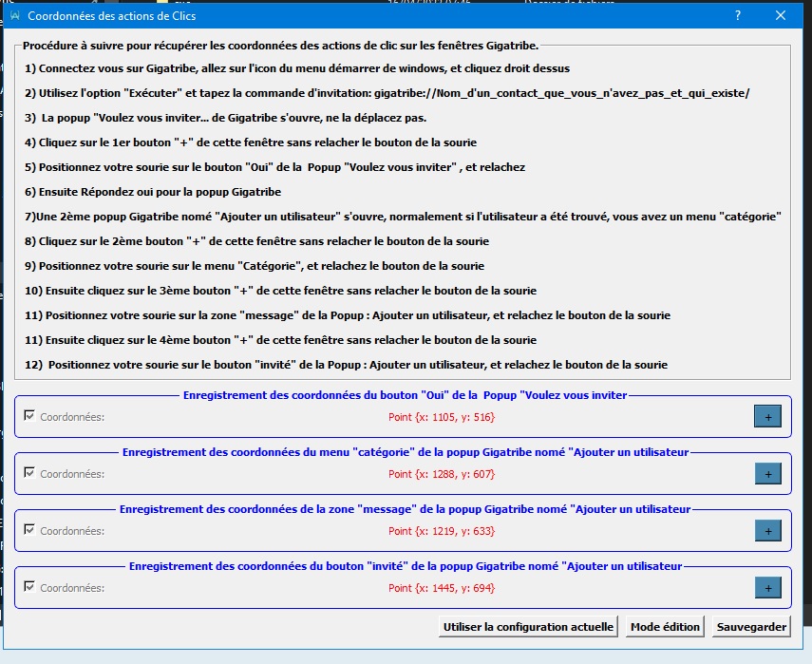Click the step text about the 4ème bouton "+"
812x664 pixels.
coord(280,340)
